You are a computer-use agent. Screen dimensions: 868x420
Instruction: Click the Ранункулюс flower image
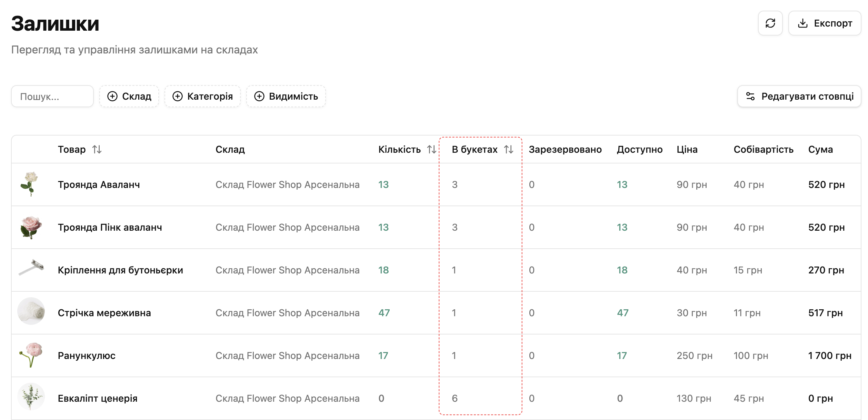point(31,355)
